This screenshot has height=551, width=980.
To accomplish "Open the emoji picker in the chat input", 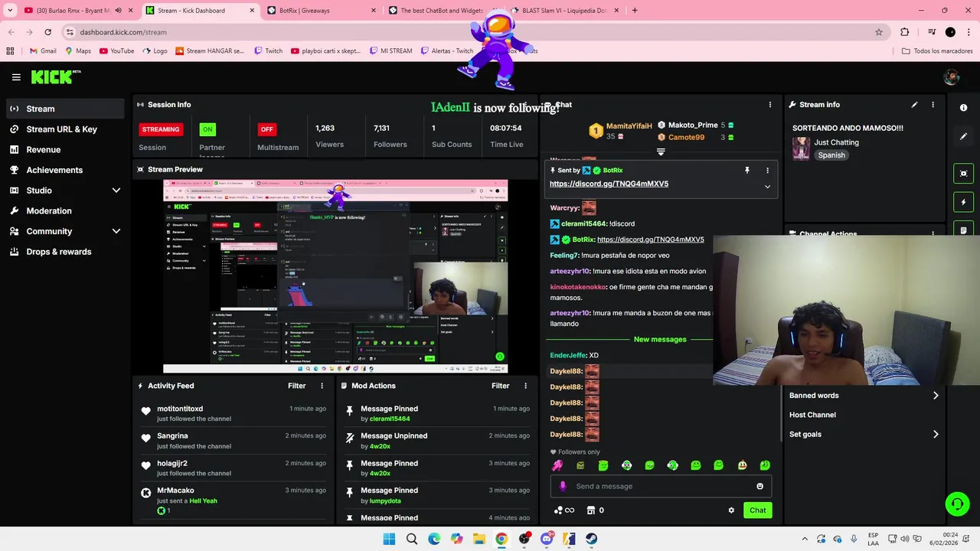I will pos(759,486).
